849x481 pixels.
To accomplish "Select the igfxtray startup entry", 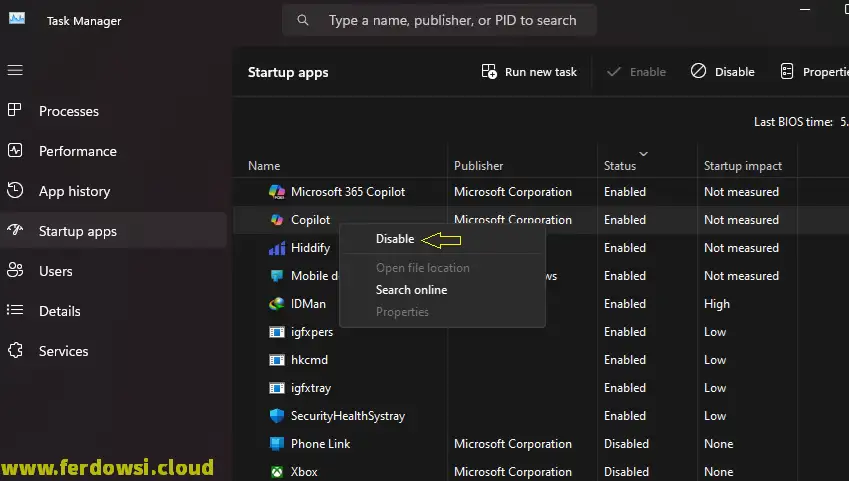I will (x=311, y=388).
